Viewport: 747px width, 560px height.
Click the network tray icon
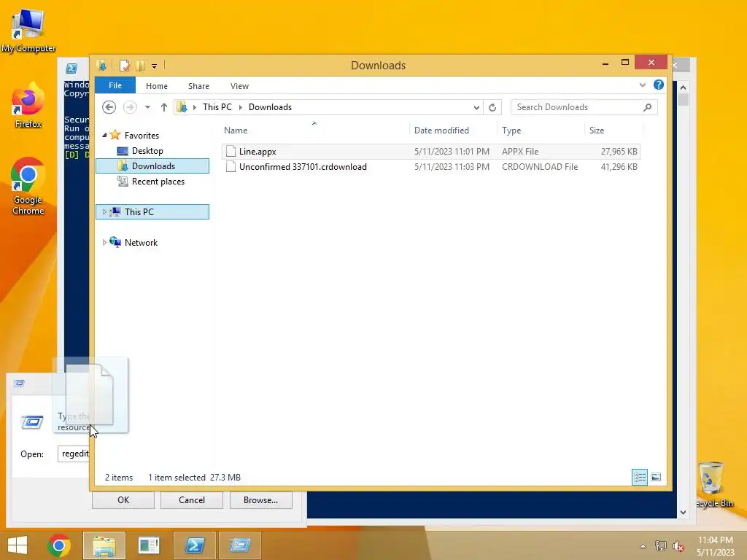click(661, 546)
